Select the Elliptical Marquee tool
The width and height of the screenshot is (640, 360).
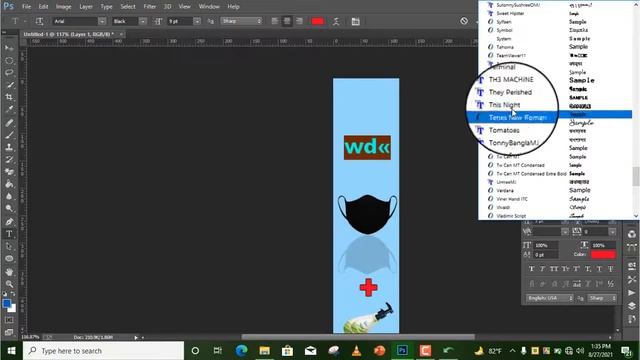point(9,60)
